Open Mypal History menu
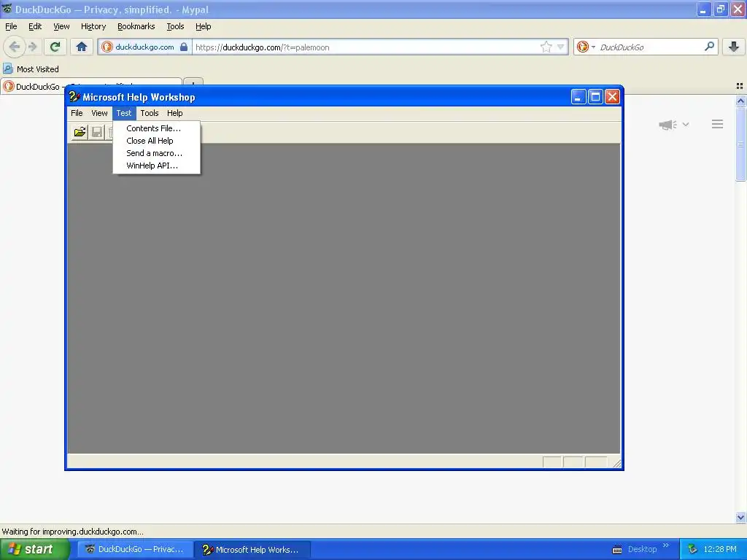The image size is (747, 560). pyautogui.click(x=93, y=26)
